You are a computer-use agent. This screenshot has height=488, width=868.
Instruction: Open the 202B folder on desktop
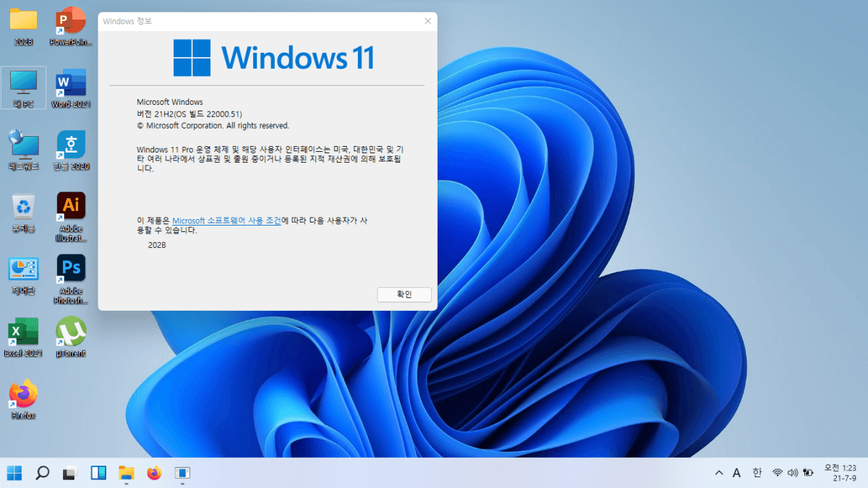pyautogui.click(x=24, y=25)
